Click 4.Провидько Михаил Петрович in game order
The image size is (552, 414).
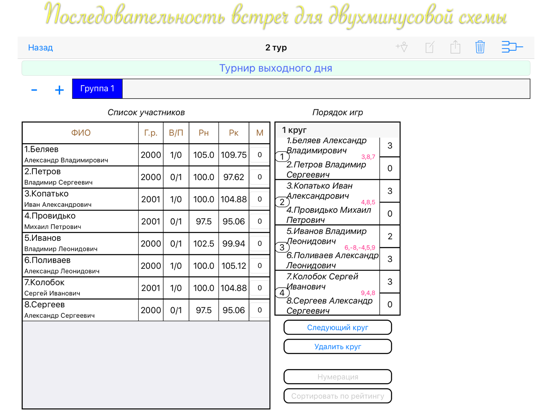click(329, 215)
